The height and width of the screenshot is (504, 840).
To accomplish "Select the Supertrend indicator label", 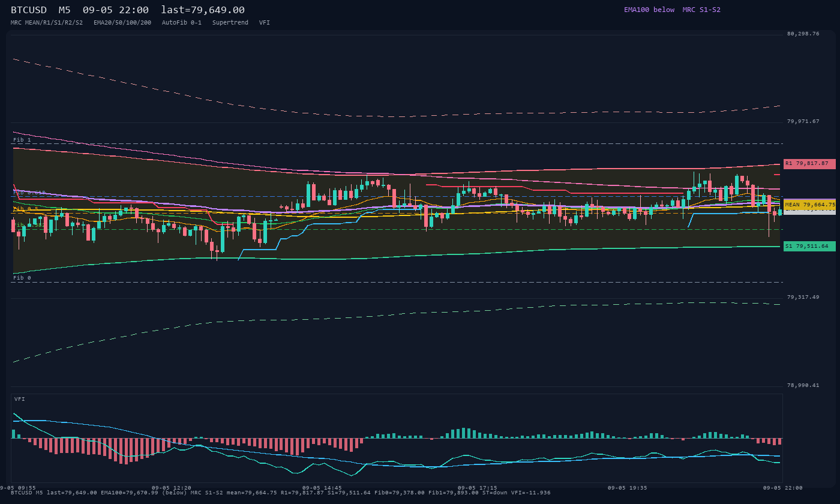I will pos(230,22).
